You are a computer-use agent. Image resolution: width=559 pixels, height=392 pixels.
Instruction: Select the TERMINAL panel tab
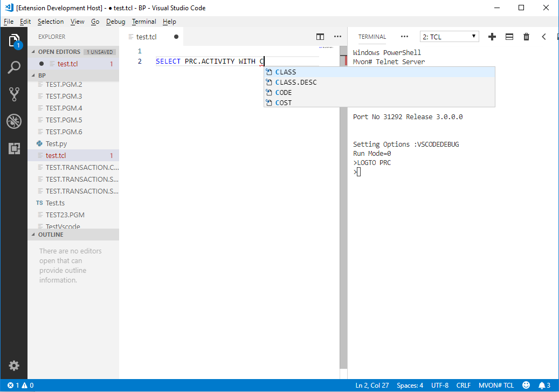[372, 37]
